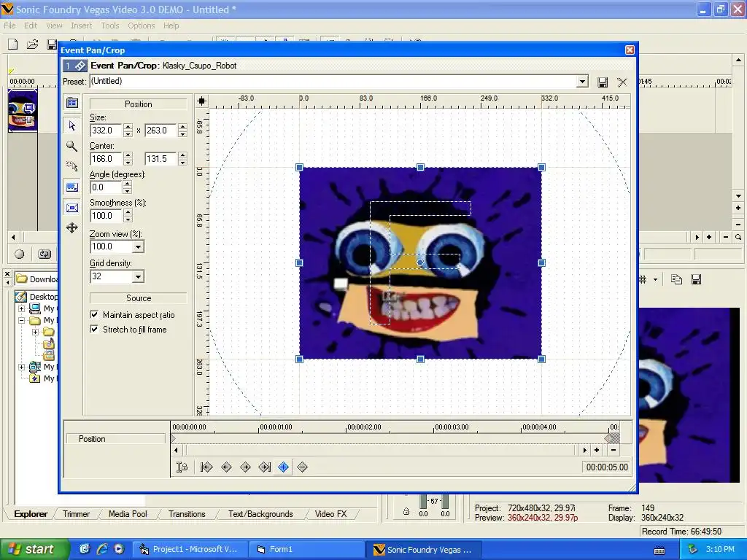Expand the first My tree node below Desktop
The width and height of the screenshot is (747, 560).
coord(21,308)
